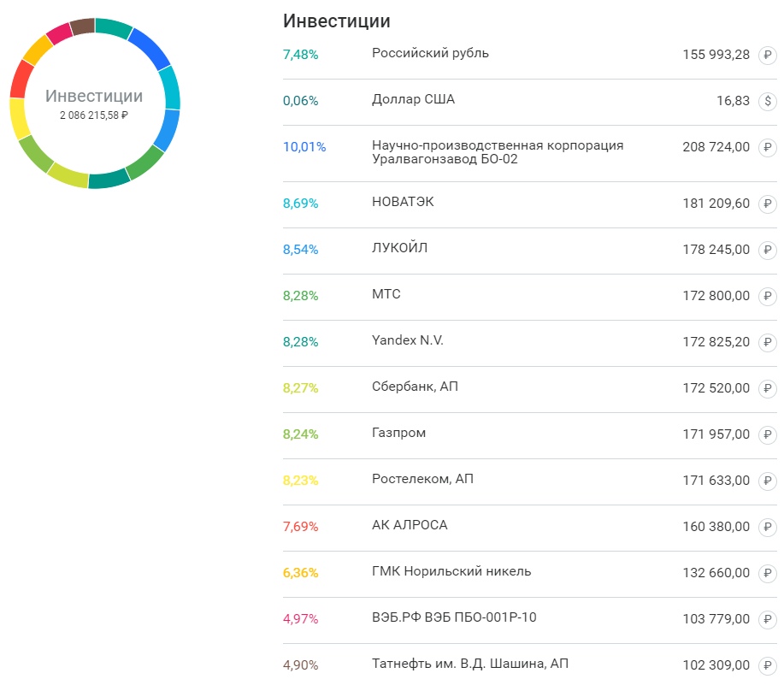Open the Yandex N.V. holding
The width and height of the screenshot is (784, 685).
[408, 340]
